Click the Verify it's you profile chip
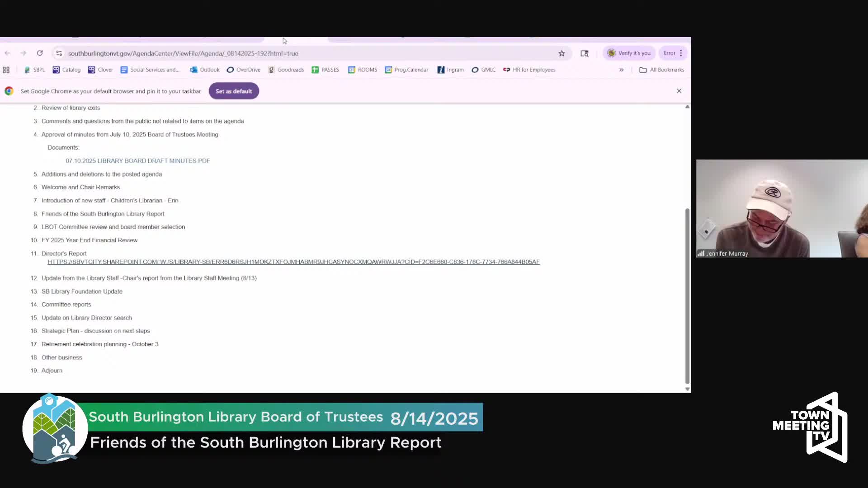The image size is (868, 488). (629, 53)
